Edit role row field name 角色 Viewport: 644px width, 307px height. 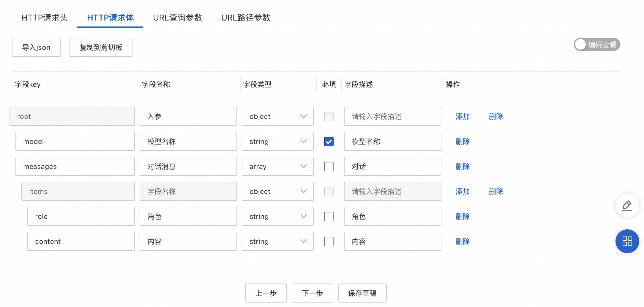click(x=188, y=216)
